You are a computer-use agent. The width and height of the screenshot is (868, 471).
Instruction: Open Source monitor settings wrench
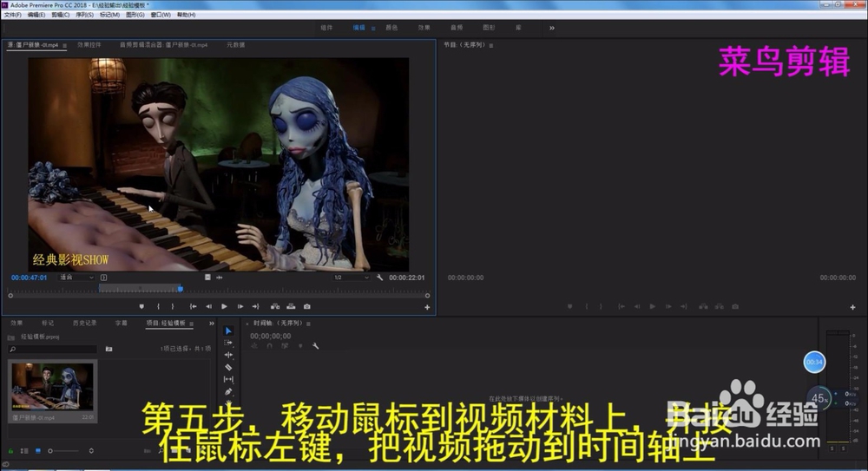tap(380, 278)
